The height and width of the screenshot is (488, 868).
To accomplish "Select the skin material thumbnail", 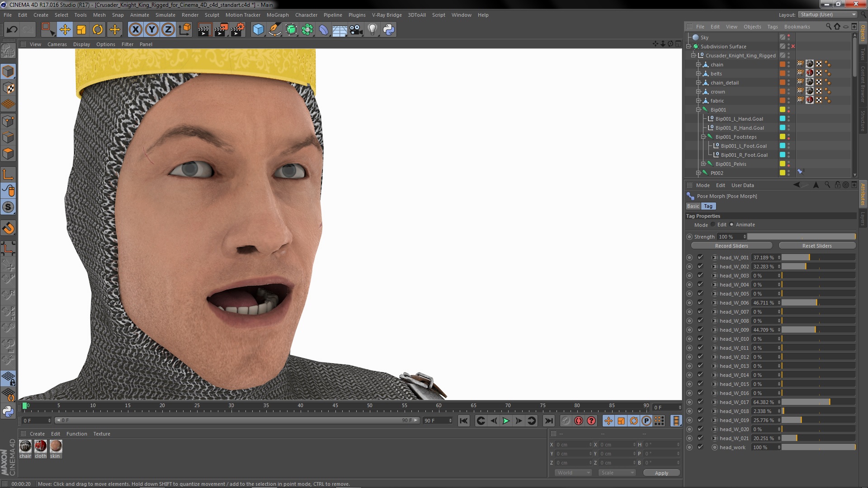I will pyautogui.click(x=56, y=446).
